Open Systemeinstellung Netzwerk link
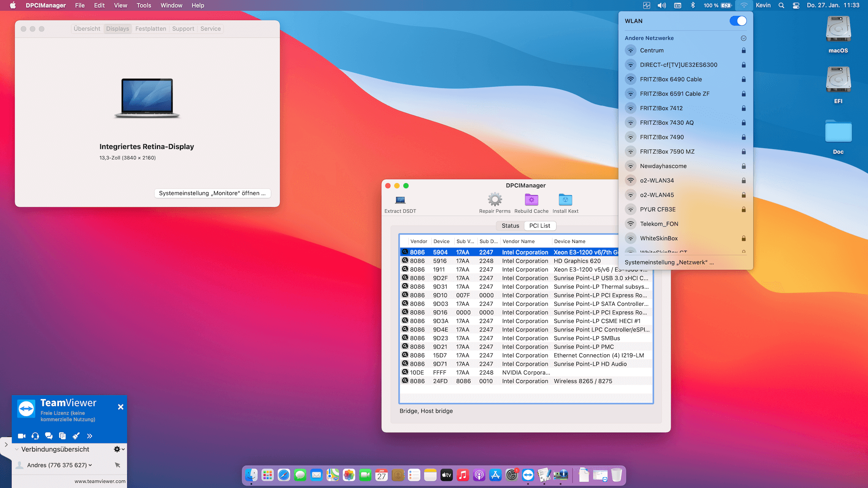The image size is (868, 488). tap(669, 263)
